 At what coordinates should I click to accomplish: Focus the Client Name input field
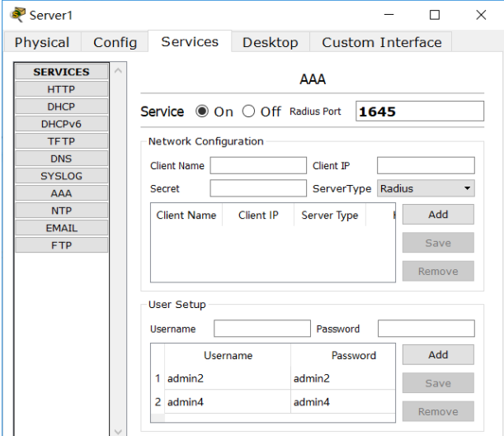click(x=257, y=166)
